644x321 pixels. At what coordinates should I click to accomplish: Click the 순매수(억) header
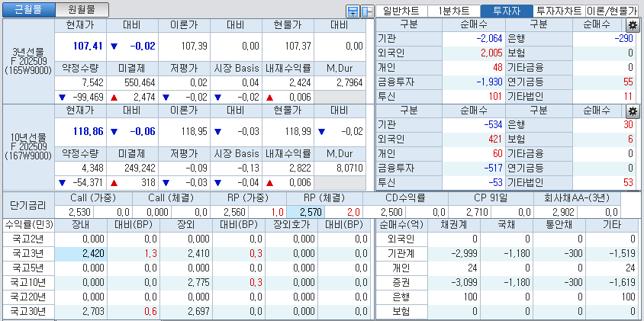coord(401,225)
